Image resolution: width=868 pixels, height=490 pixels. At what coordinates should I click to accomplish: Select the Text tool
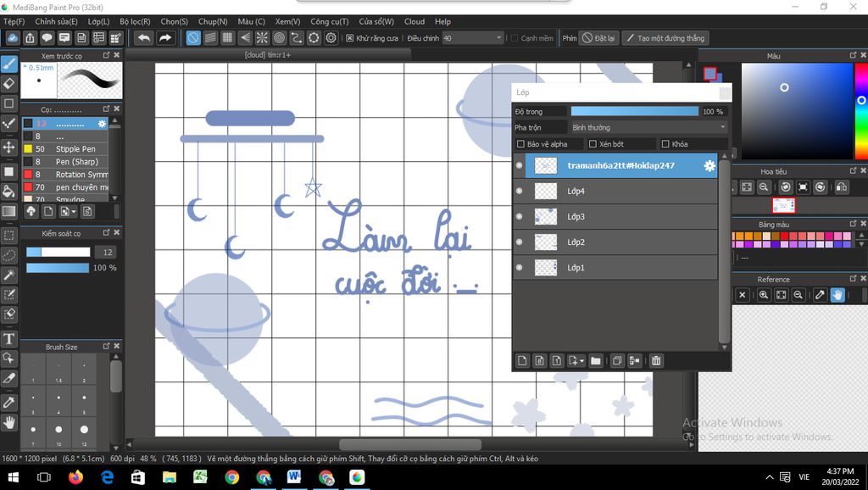8,338
